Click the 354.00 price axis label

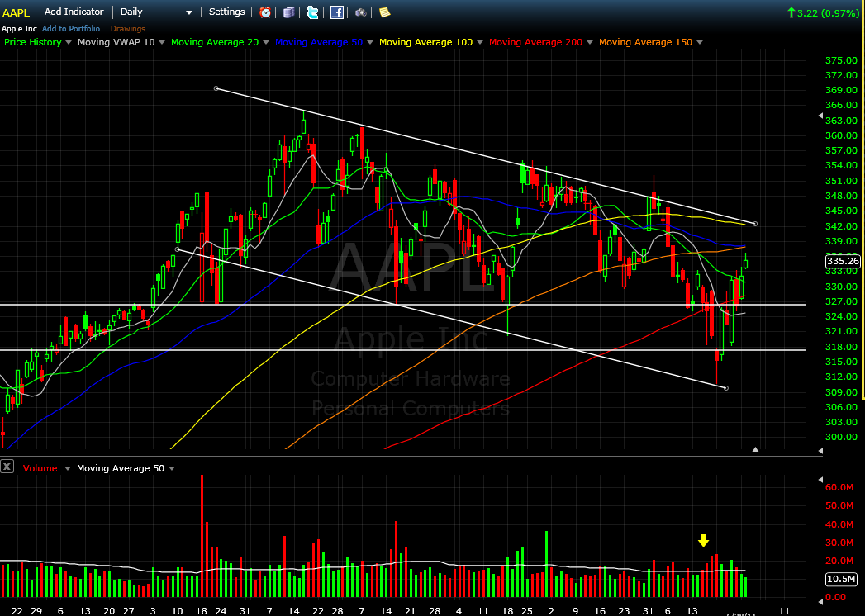(841, 165)
